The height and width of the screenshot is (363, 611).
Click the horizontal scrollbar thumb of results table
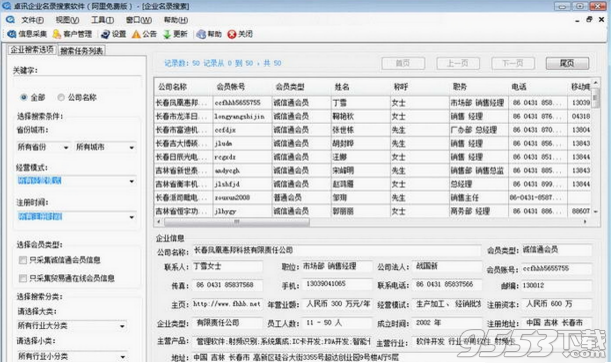(237, 222)
